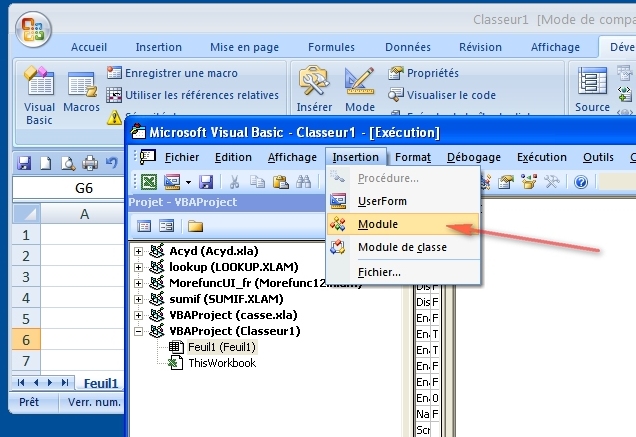This screenshot has width=636, height=437.
Task: Click Print preview icon in quick access toolbar
Action: tap(68, 163)
